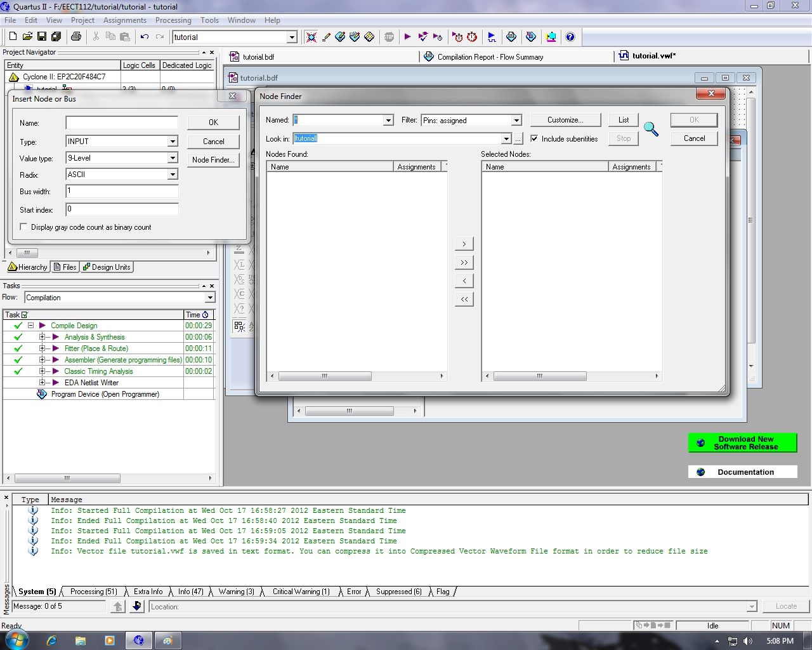Image resolution: width=812 pixels, height=650 pixels.
Task: Open Firefox from the taskbar
Action: 51,640
